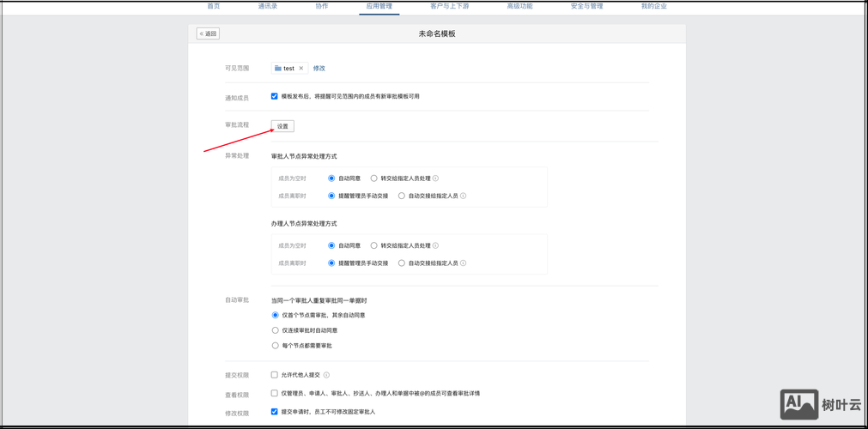Select 自动同意 for 办理人节点 成员为空时
This screenshot has width=868, height=429.
pos(331,245)
